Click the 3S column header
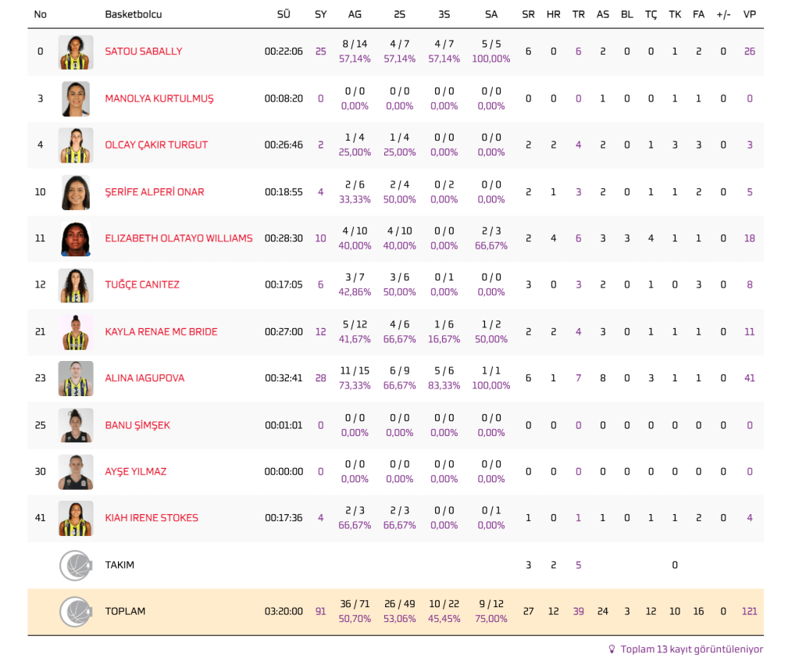 click(444, 15)
